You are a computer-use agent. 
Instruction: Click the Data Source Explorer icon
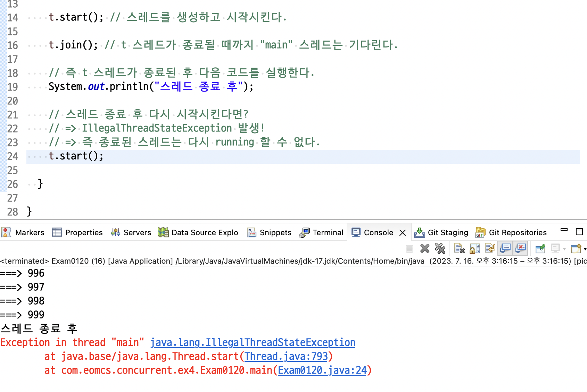(163, 232)
